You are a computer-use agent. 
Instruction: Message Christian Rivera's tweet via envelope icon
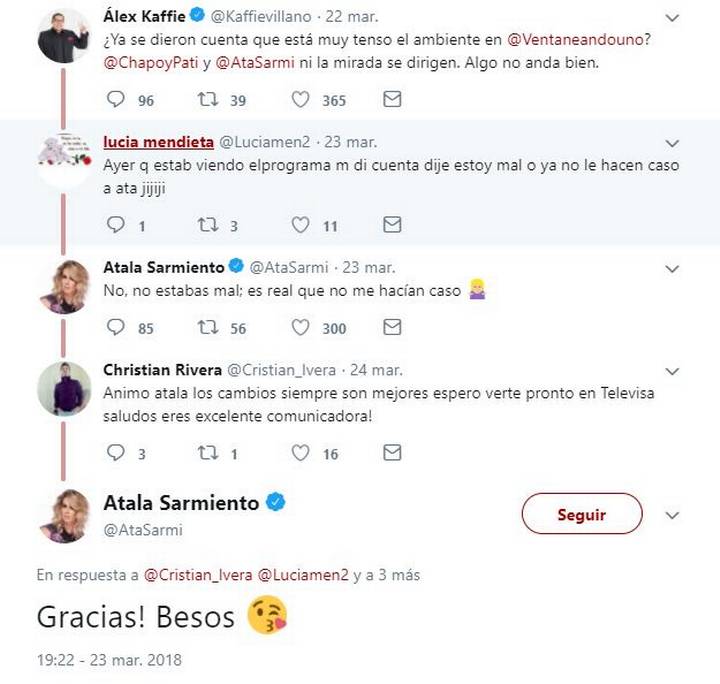click(393, 453)
